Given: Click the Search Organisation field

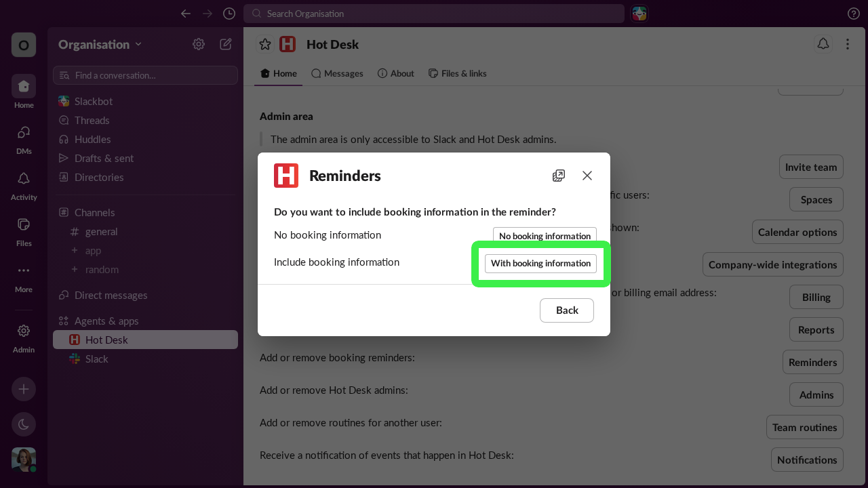Looking at the screenshot, I should [434, 14].
